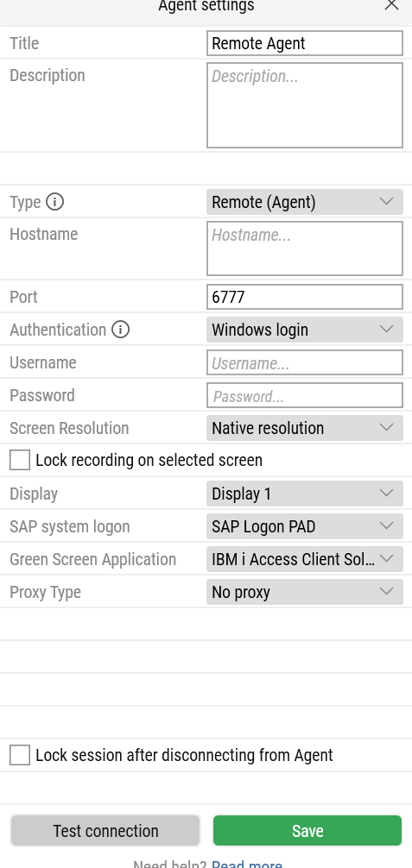The image size is (412, 868).
Task: Click the SAP system logon label
Action: pyautogui.click(x=70, y=527)
